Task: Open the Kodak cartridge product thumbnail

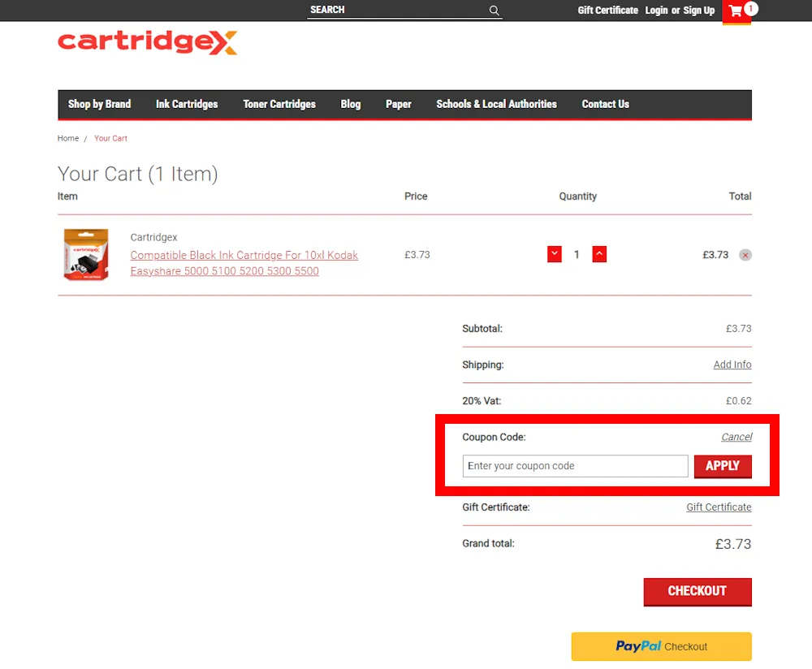Action: point(86,254)
